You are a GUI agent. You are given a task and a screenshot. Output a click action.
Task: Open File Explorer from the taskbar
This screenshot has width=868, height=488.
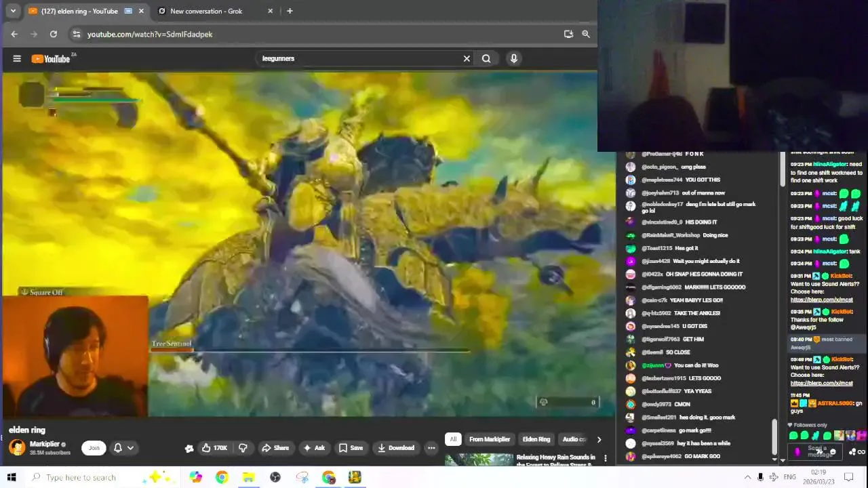(248, 477)
